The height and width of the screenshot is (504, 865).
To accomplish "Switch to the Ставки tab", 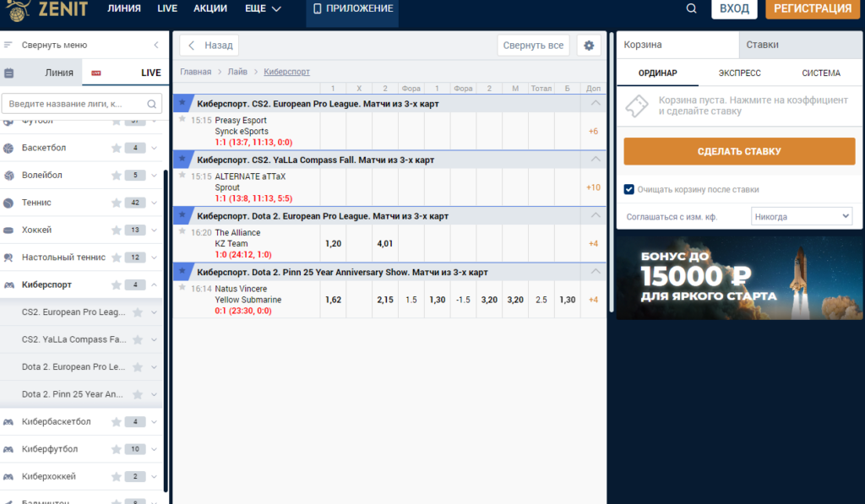I will (799, 45).
